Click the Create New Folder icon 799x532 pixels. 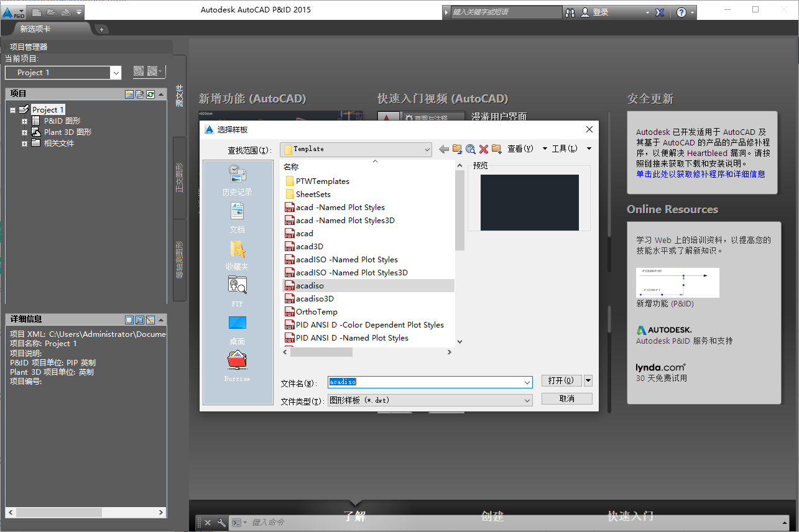click(496, 149)
